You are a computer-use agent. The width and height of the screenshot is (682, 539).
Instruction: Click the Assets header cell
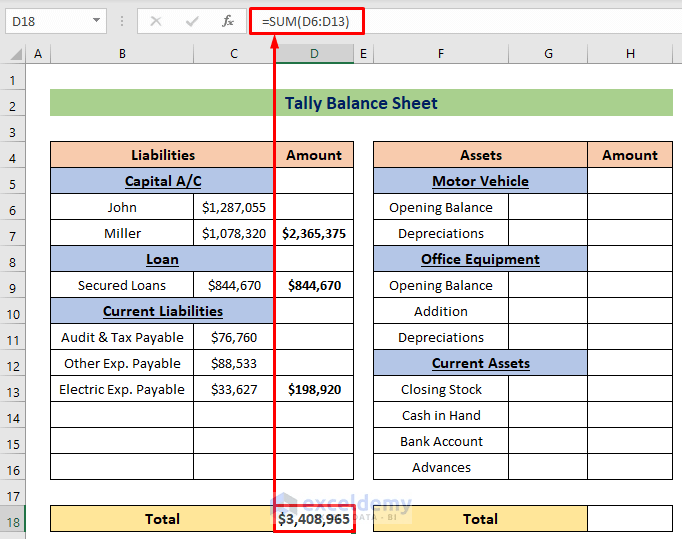pyautogui.click(x=481, y=155)
